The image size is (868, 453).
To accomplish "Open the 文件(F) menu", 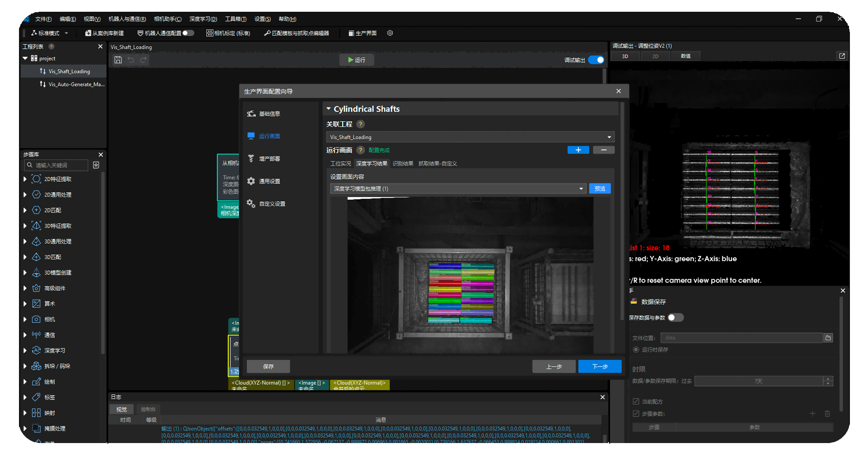I will point(43,19).
